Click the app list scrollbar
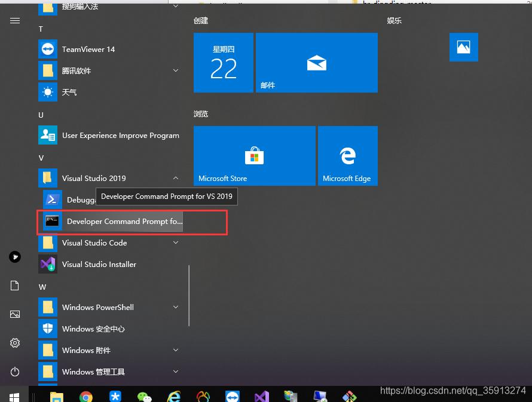The height and width of the screenshot is (402, 532). [189, 296]
